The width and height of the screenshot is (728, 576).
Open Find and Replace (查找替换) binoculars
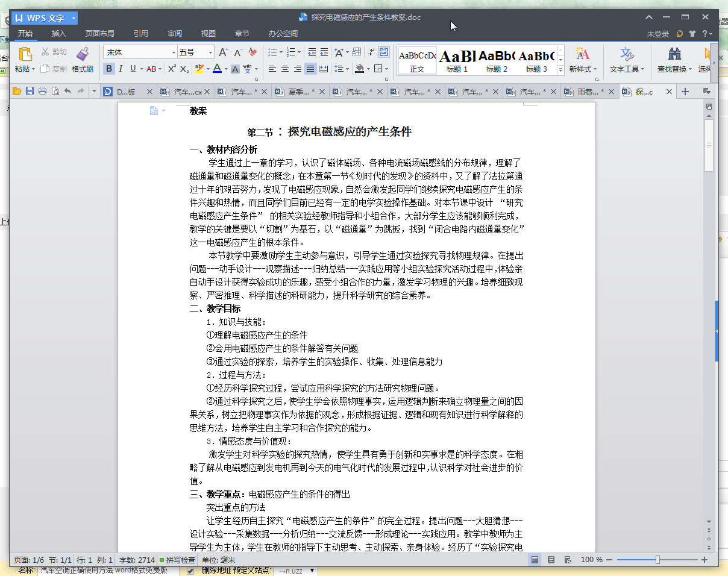click(674, 54)
